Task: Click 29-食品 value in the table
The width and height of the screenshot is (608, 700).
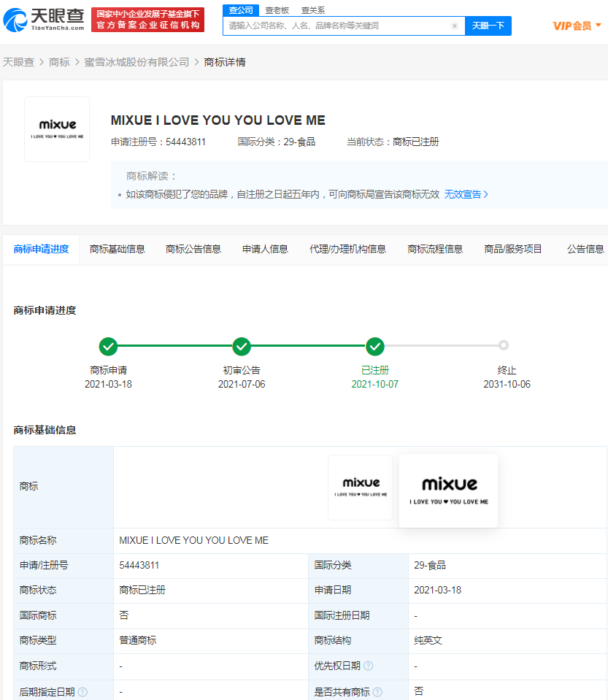Action: coord(430,565)
